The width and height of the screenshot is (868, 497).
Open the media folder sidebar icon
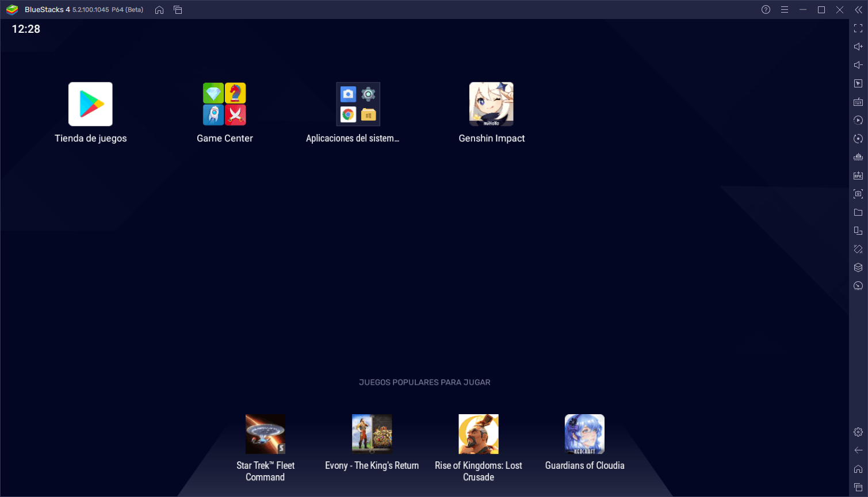858,212
